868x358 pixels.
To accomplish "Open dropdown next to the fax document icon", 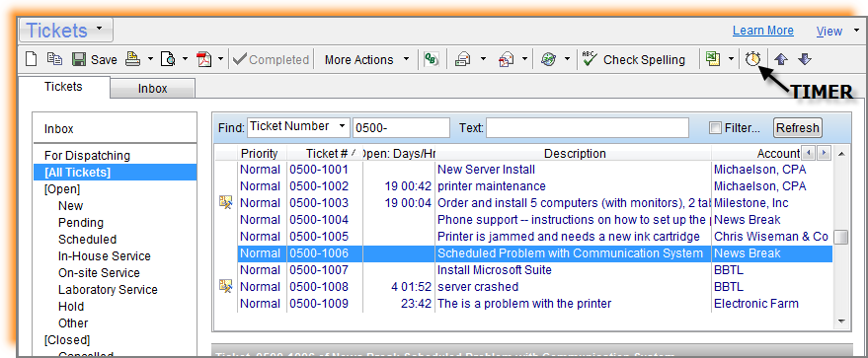I will (483, 59).
